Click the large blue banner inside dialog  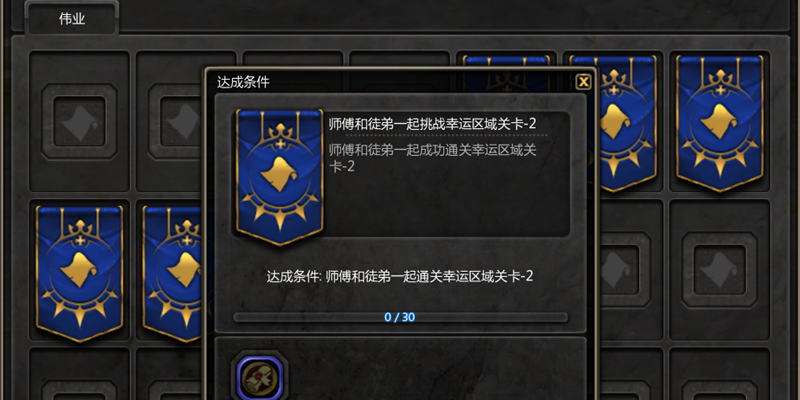coord(280,177)
